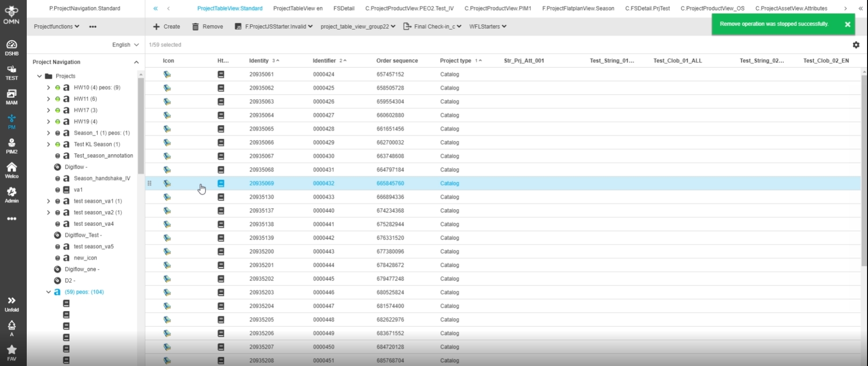
Task: Click the Remove button
Action: [x=208, y=27]
